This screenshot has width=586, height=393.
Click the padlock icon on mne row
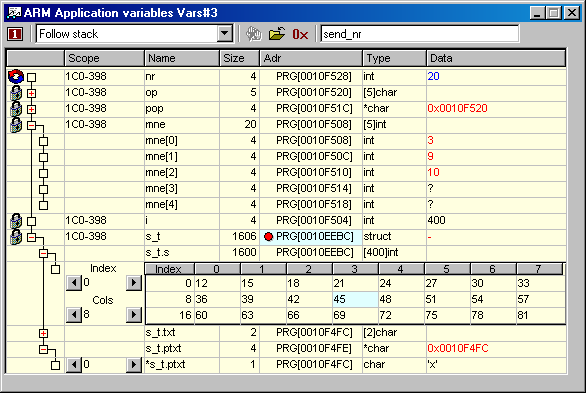[16, 125]
